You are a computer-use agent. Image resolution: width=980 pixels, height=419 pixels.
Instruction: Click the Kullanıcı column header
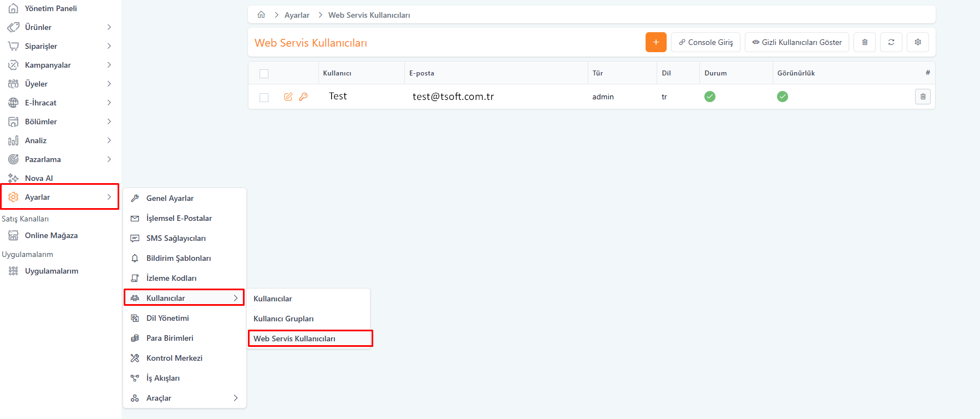point(337,73)
